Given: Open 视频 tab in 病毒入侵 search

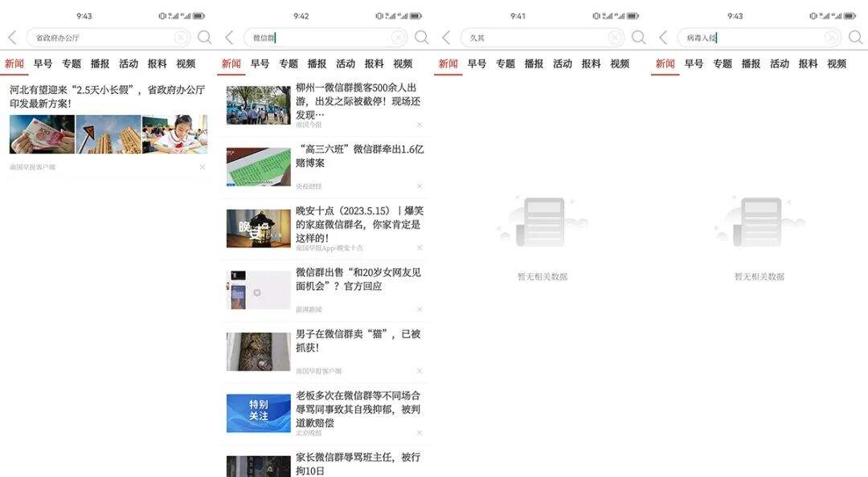Looking at the screenshot, I should pyautogui.click(x=837, y=63).
